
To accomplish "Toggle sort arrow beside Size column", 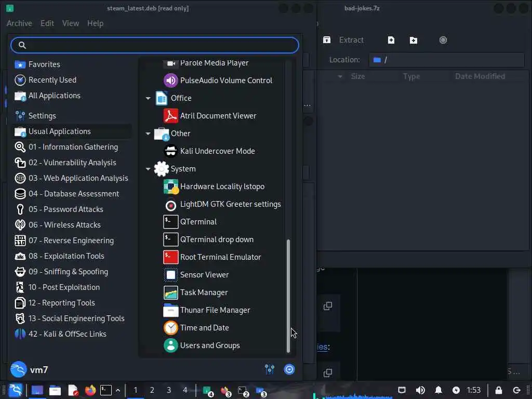I will [x=340, y=77].
